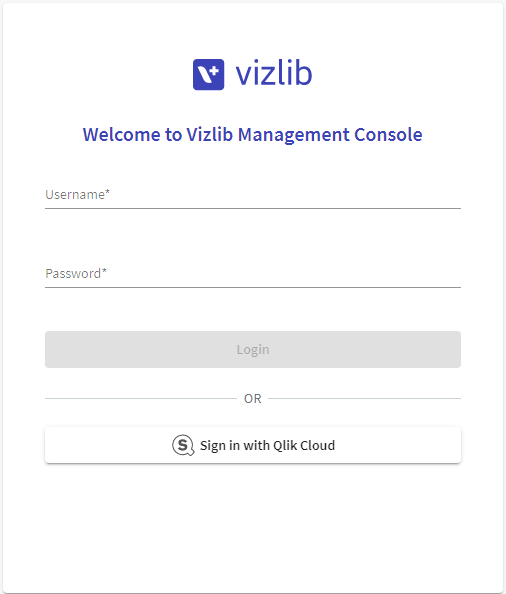Focus the Username input field
506x594 pixels.
253,195
